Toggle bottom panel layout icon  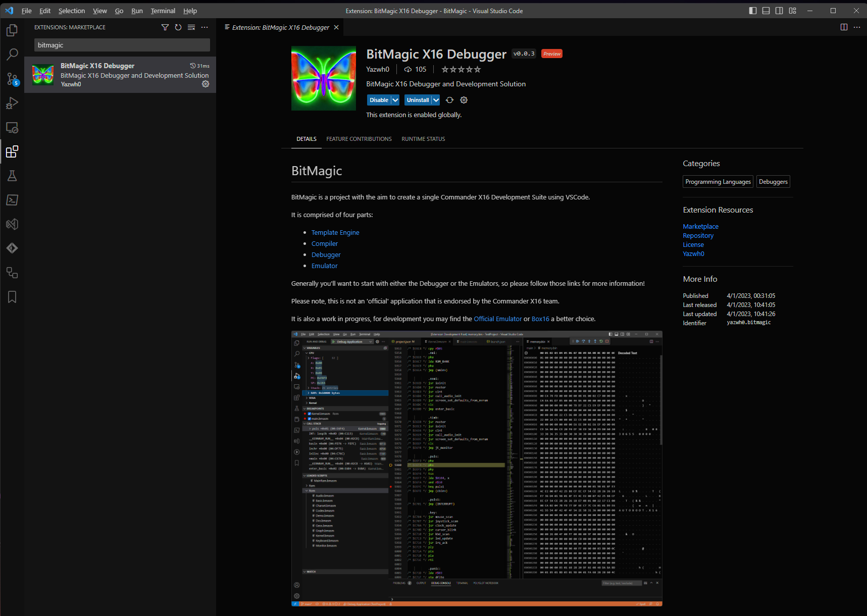pos(766,11)
